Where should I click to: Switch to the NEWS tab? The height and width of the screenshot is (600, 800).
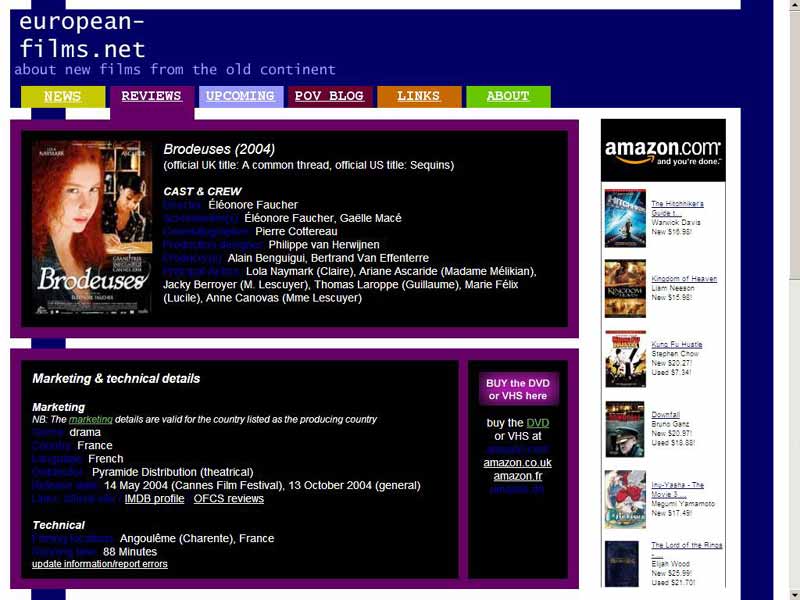(x=63, y=96)
